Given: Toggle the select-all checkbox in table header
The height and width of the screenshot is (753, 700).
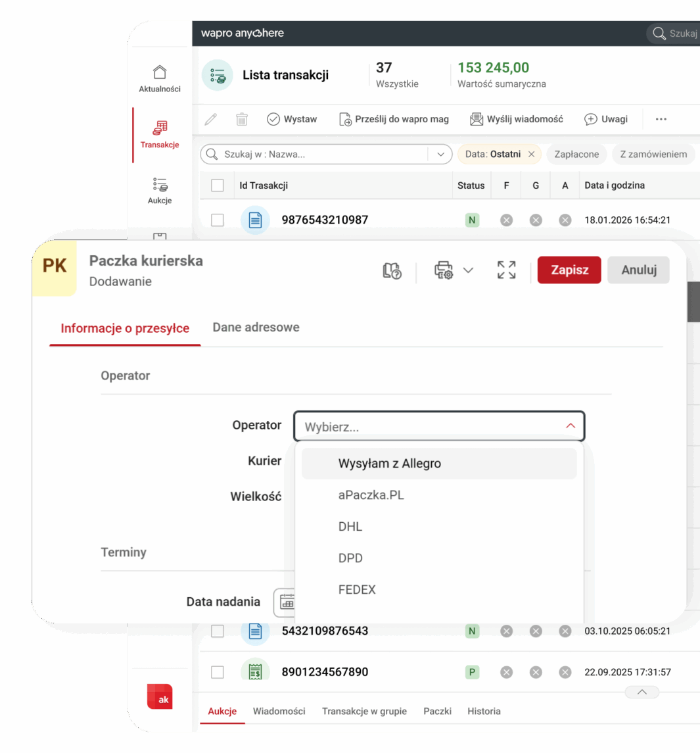Looking at the screenshot, I should (x=218, y=185).
